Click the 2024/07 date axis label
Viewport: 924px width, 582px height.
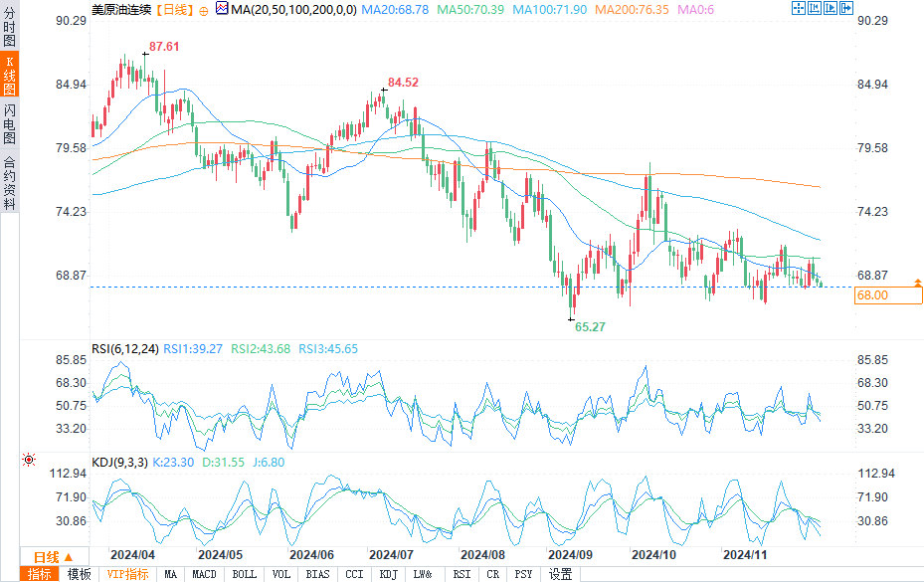coord(391,555)
